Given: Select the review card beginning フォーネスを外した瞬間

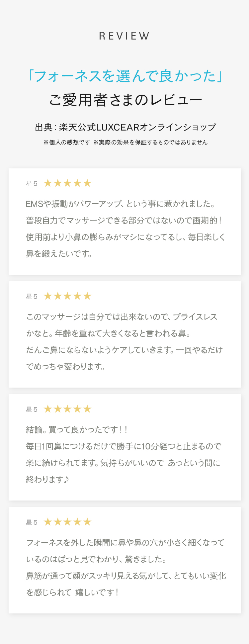Looking at the screenshot, I should (124, 560).
